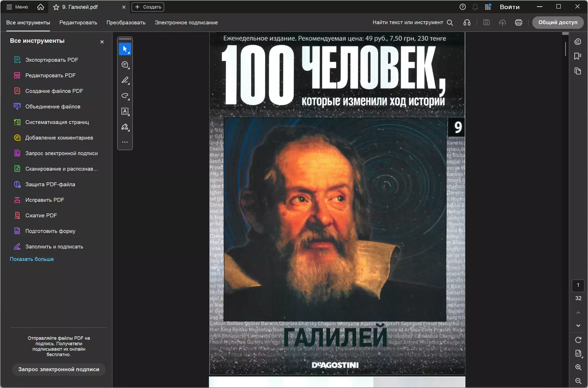
Task: Go to next page with down chevron
Action: tap(578, 326)
